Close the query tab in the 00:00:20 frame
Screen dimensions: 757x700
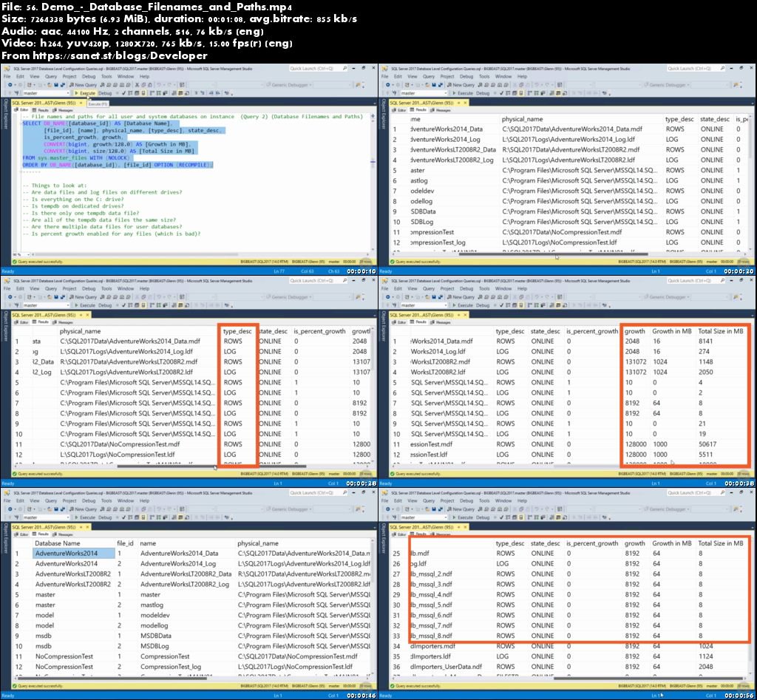466,103
